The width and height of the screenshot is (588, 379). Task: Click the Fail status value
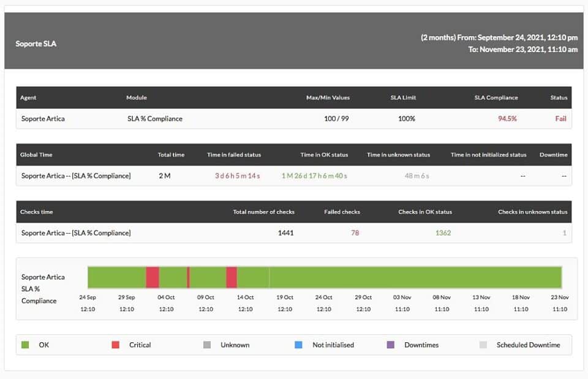[560, 119]
